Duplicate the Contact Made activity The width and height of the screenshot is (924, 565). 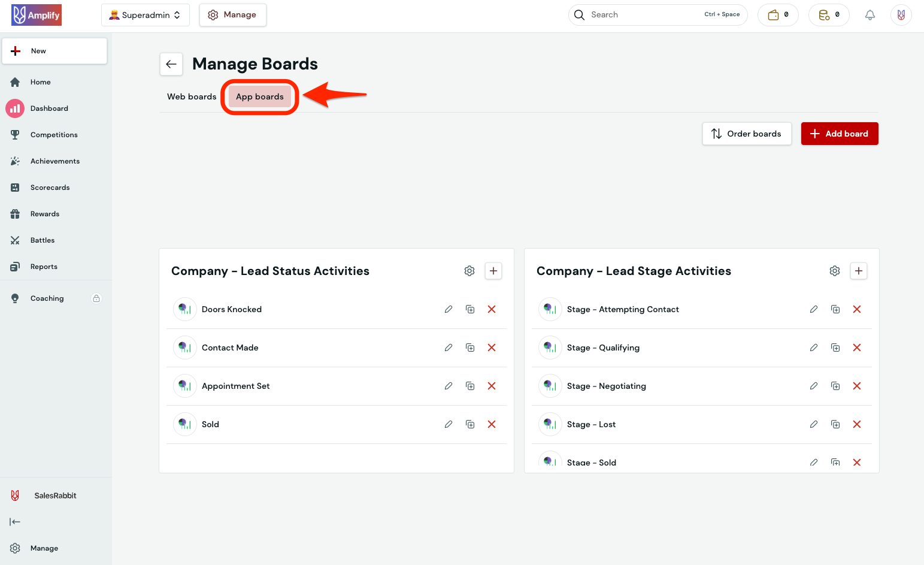[469, 348]
